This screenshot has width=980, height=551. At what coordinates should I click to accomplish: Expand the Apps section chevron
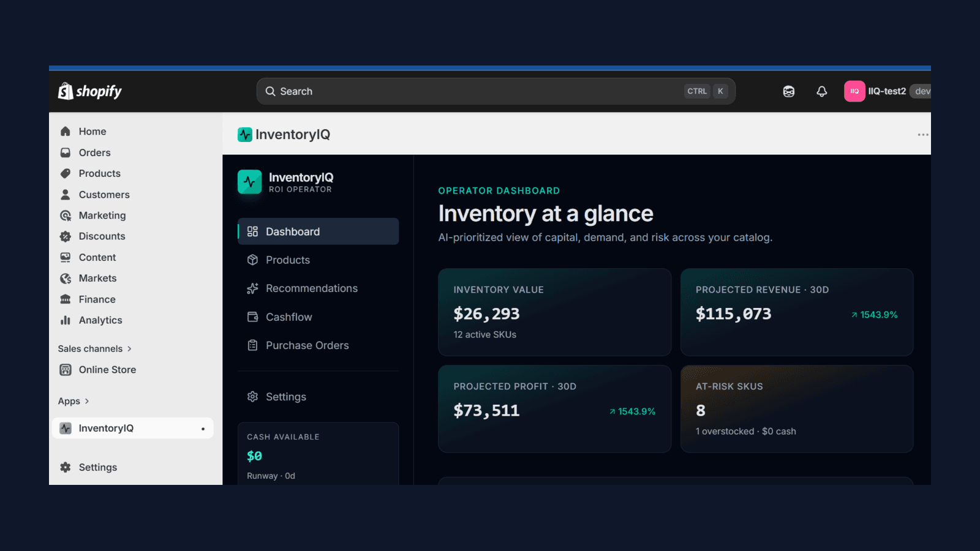point(87,401)
